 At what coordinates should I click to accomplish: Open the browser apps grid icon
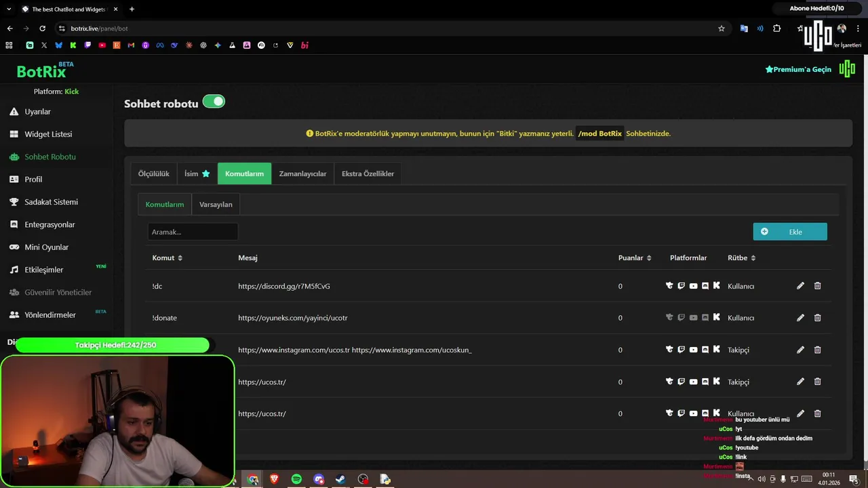pyautogui.click(x=9, y=45)
